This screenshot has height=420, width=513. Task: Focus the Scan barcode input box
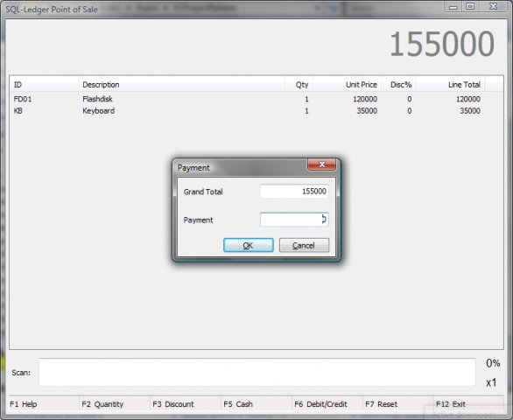[256, 372]
